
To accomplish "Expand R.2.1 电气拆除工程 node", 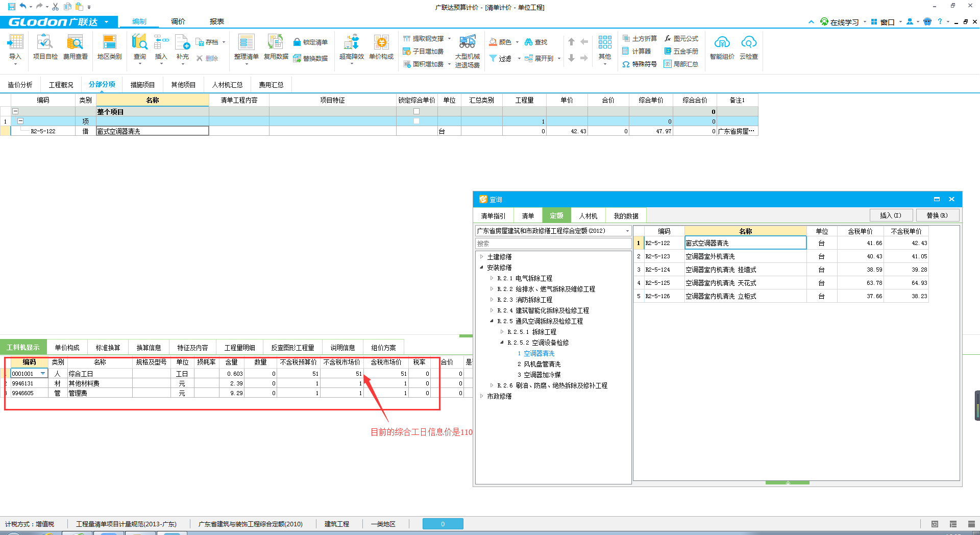I will 492,278.
